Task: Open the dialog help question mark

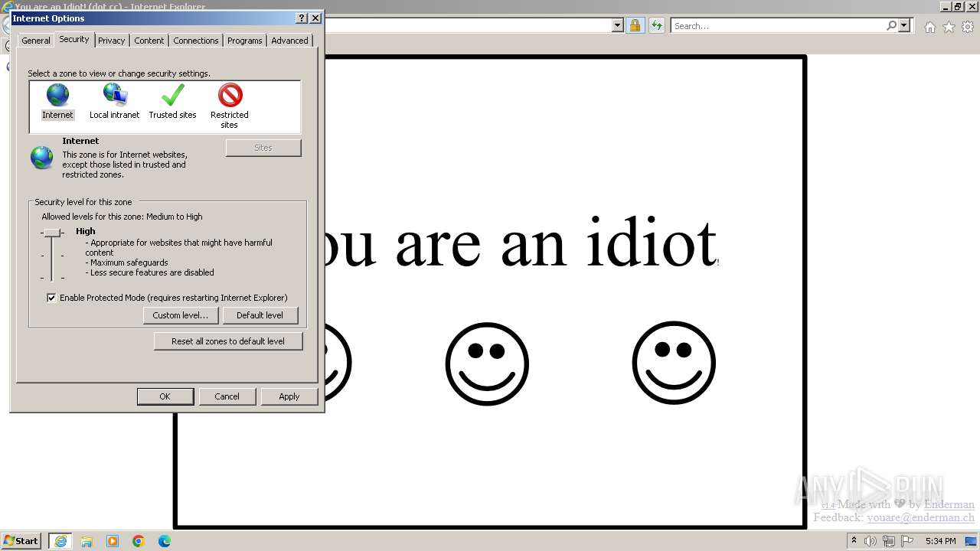Action: (x=302, y=18)
